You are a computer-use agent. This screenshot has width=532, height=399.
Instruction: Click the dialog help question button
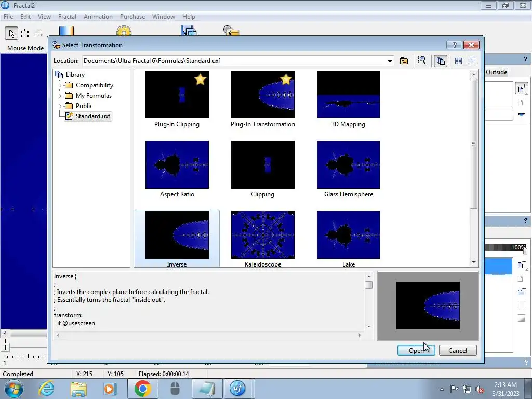[x=454, y=45]
